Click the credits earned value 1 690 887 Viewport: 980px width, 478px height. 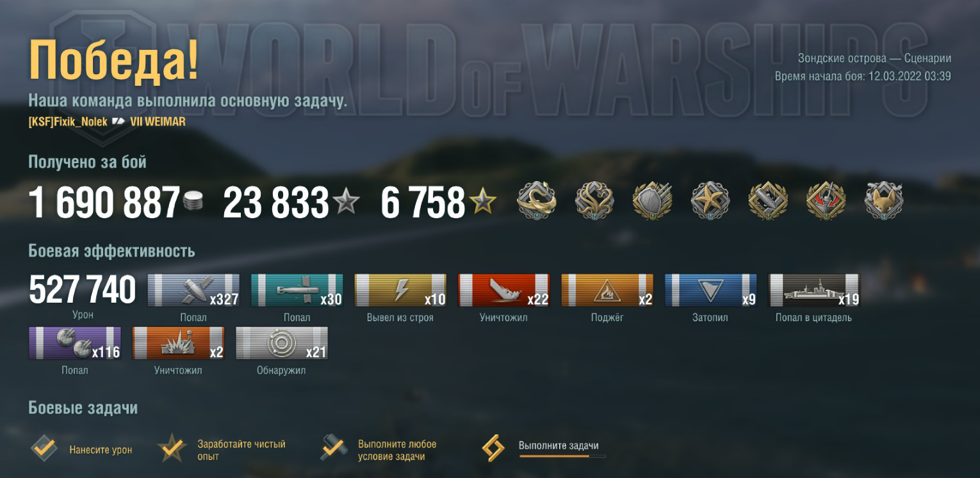(x=104, y=202)
